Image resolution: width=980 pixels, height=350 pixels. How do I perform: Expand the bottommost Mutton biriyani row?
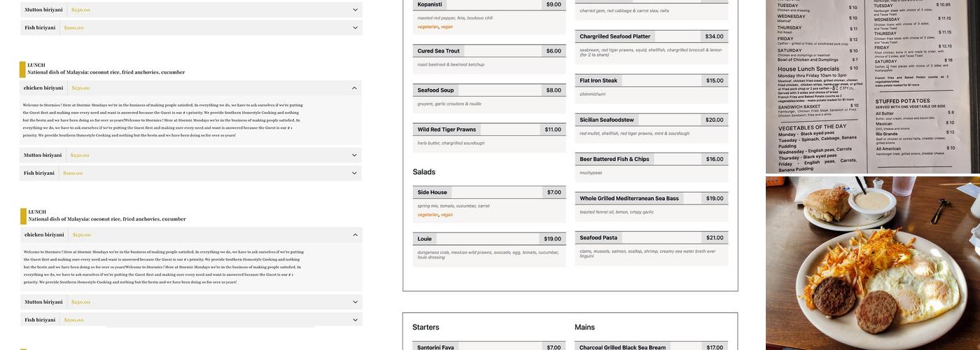tap(355, 302)
